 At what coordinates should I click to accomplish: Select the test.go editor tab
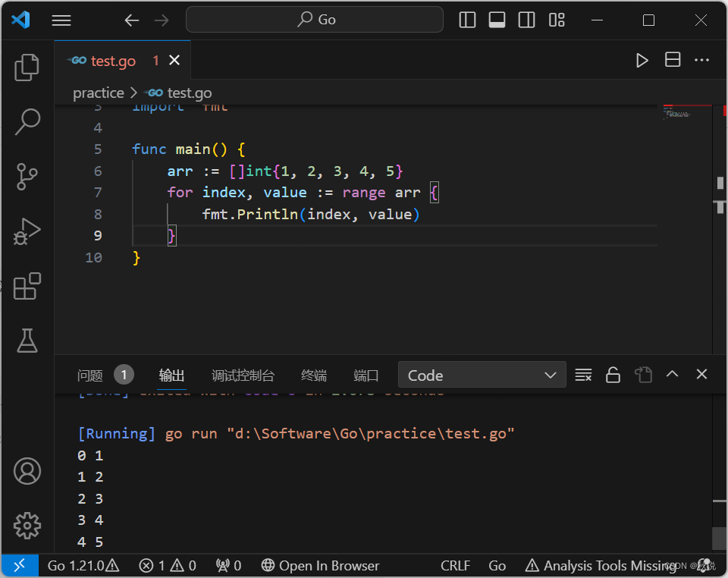coord(122,61)
